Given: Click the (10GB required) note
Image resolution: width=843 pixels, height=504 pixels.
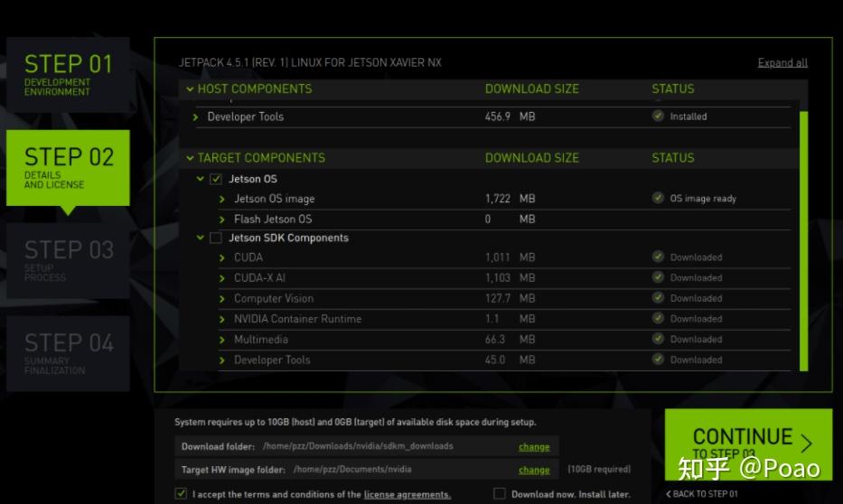Looking at the screenshot, I should click(x=599, y=469).
